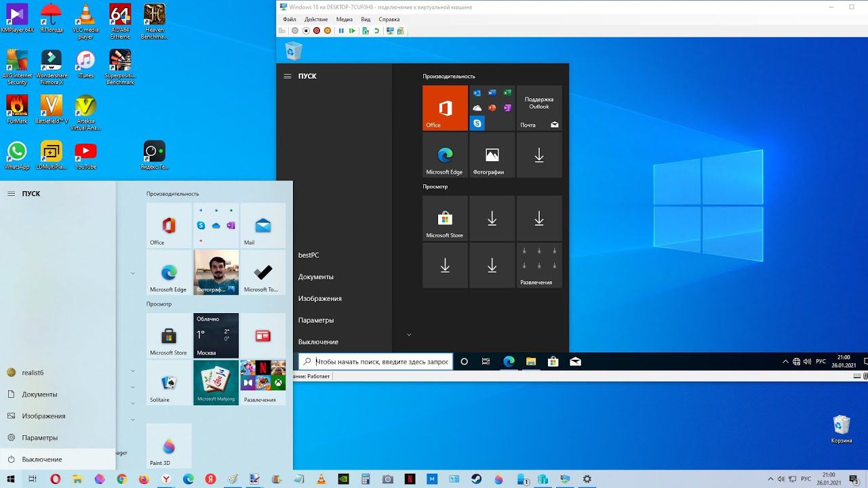Open the Файл menu in Hyper-V window

click(x=290, y=20)
